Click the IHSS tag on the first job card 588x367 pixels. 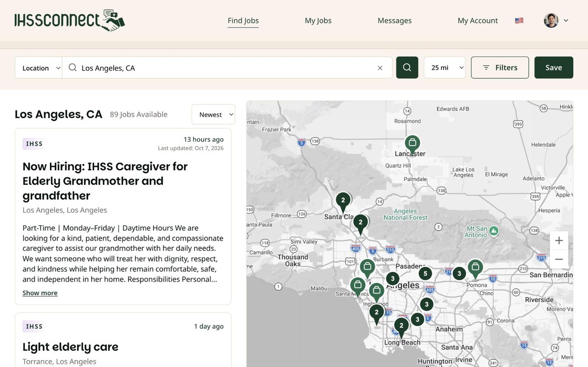point(34,144)
